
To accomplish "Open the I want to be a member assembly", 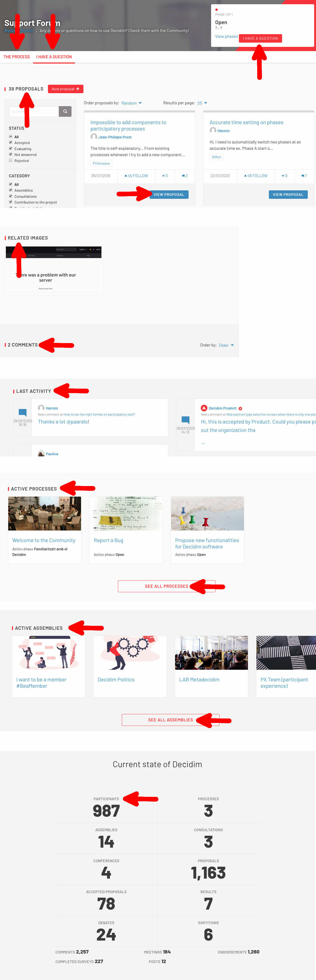I will coord(41,682).
